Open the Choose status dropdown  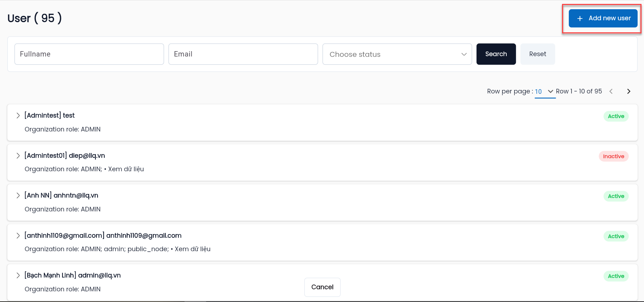click(x=397, y=54)
